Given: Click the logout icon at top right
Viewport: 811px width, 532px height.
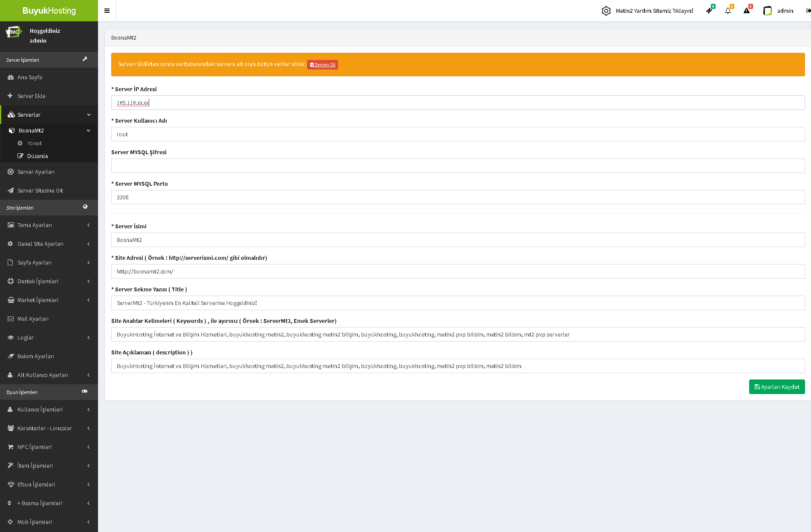Looking at the screenshot, I should pyautogui.click(x=808, y=11).
